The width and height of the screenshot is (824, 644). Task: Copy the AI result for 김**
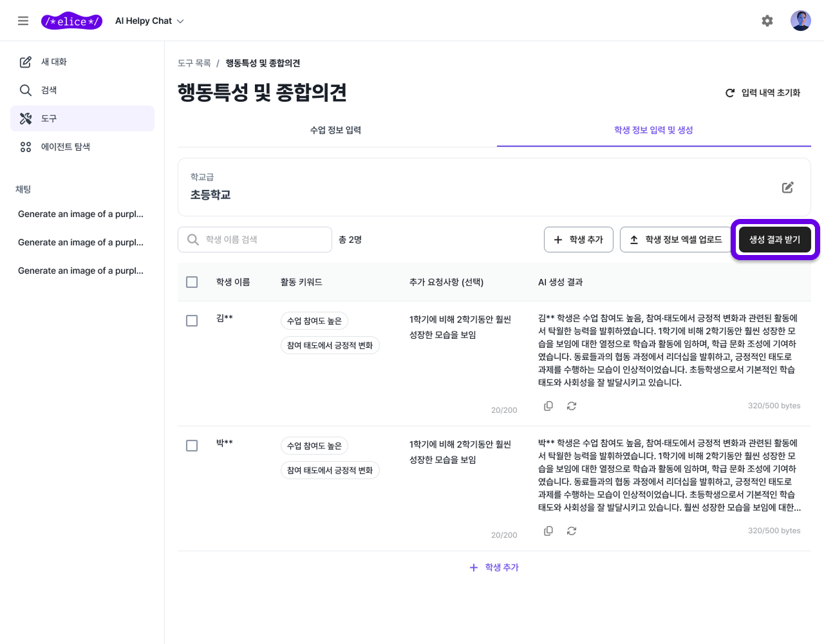[548, 406]
